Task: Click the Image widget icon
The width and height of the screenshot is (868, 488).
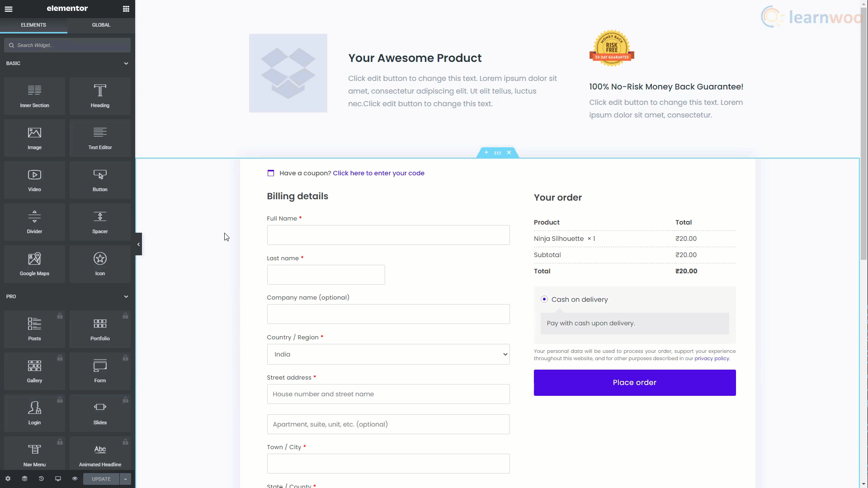Action: [x=34, y=138]
